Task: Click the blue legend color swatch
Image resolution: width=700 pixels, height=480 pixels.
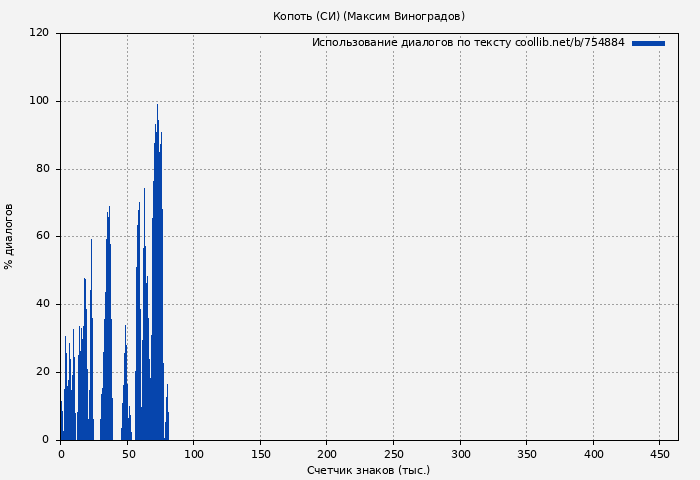Action: [x=648, y=43]
